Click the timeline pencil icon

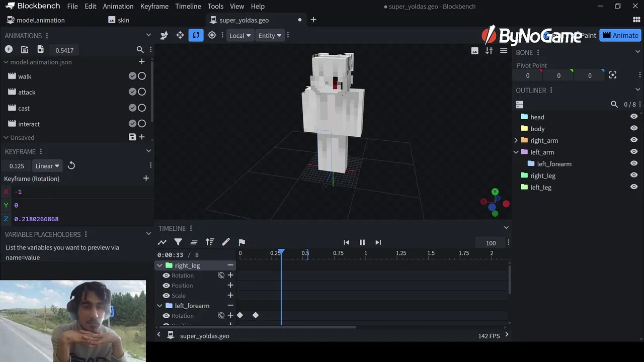click(226, 242)
